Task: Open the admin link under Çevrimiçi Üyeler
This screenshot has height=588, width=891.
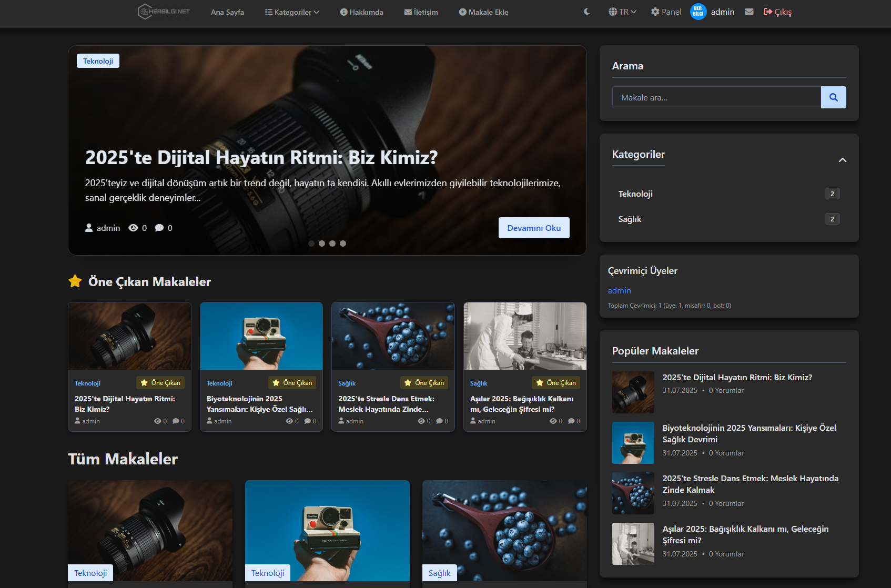Action: [x=619, y=290]
